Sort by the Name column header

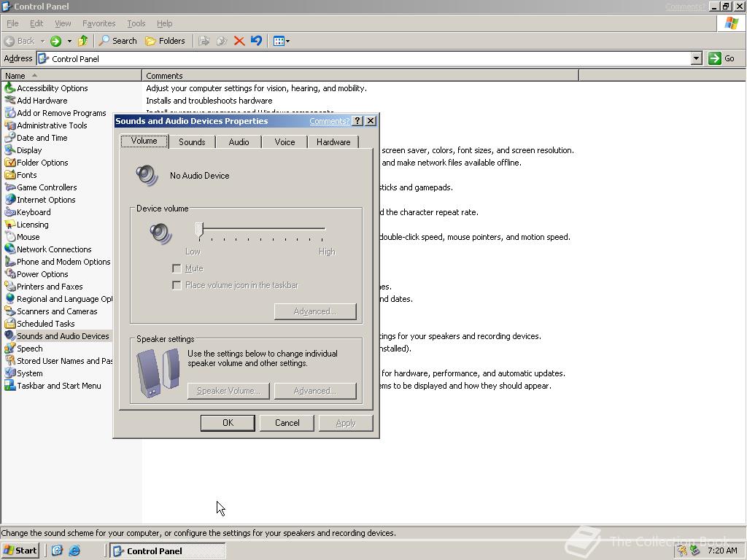71,76
